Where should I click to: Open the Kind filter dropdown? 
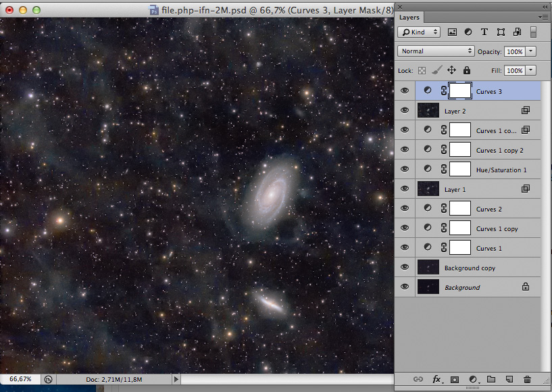[x=419, y=32]
